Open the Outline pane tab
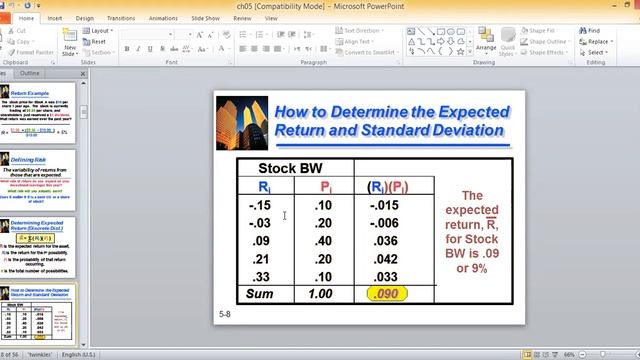 click(29, 73)
